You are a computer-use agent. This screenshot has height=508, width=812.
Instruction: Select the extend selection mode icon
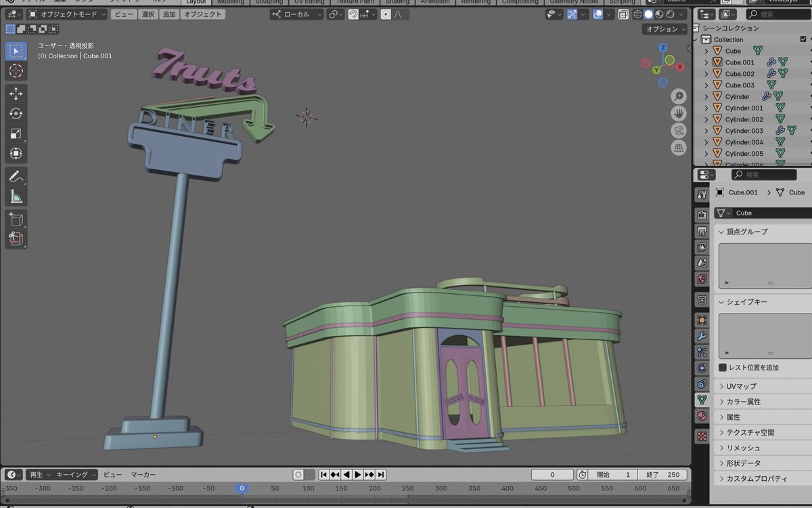pos(21,29)
